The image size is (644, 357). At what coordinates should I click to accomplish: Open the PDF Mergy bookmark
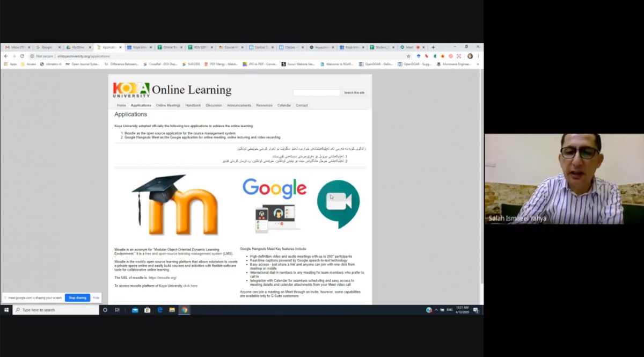pos(221,64)
